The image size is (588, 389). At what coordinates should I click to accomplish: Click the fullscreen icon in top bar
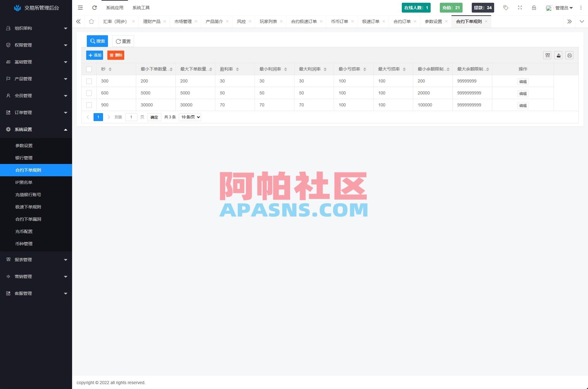pyautogui.click(x=520, y=8)
